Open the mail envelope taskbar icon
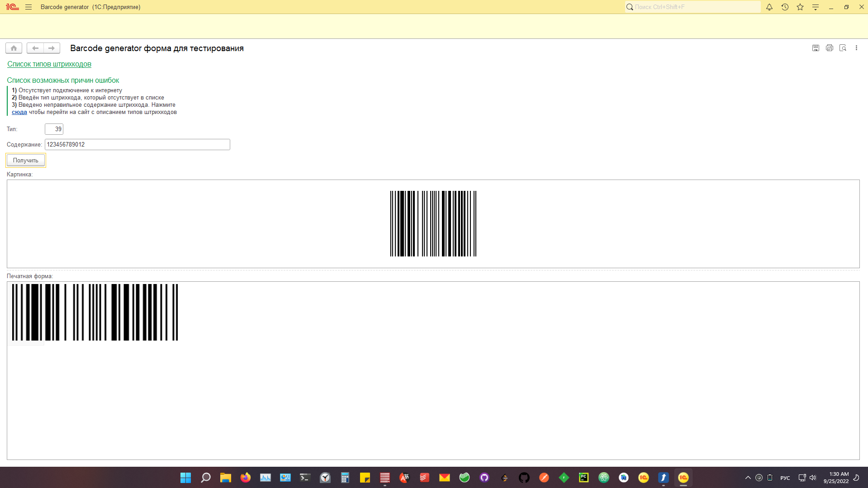 pos(445,478)
